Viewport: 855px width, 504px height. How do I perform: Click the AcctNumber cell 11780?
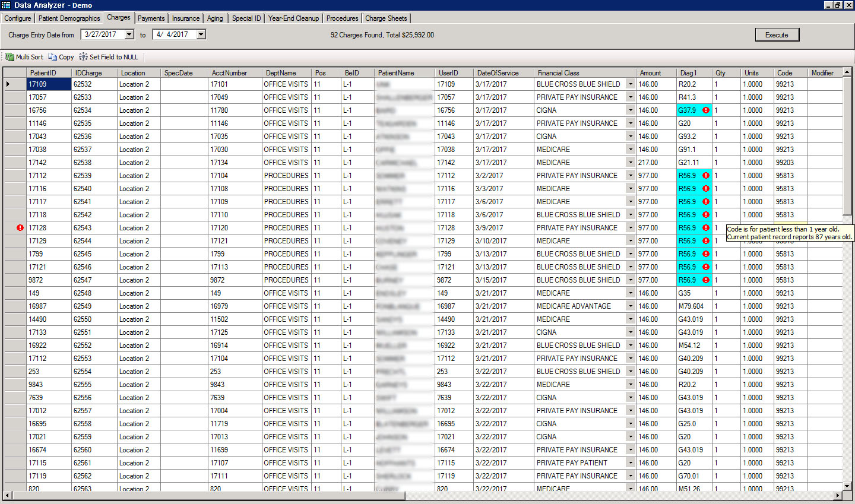235,110
